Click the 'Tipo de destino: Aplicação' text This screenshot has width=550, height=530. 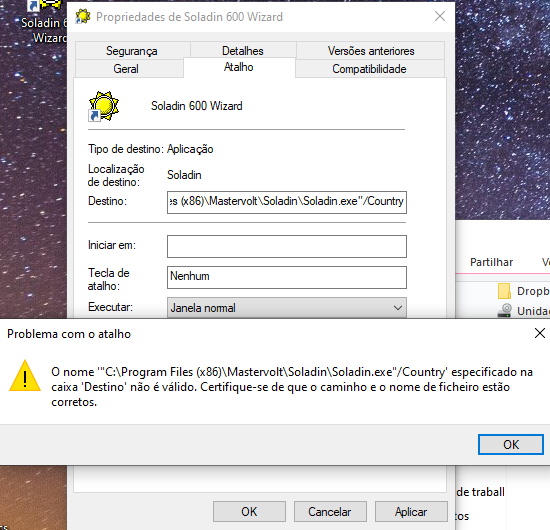tap(150, 149)
